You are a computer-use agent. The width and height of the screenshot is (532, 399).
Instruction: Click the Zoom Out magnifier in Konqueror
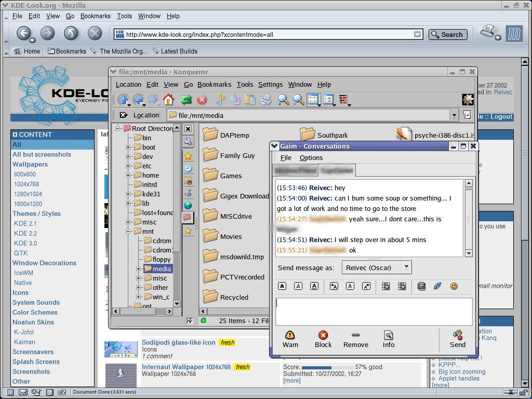coord(298,100)
